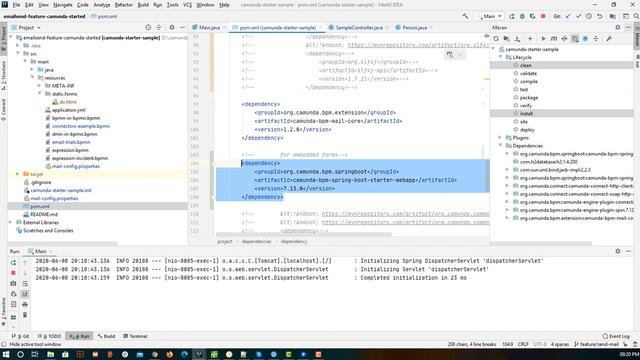Click Collapse All icon in Project panel
Image resolution: width=640 pixels, height=360 pixels.
(x=159, y=27)
